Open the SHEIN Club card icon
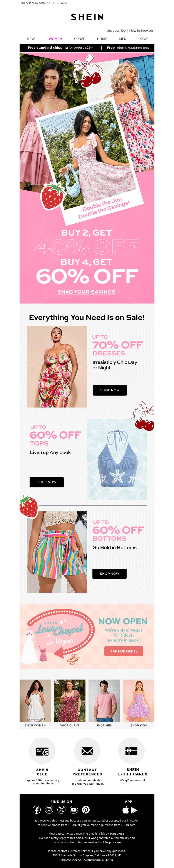 pos(42,751)
